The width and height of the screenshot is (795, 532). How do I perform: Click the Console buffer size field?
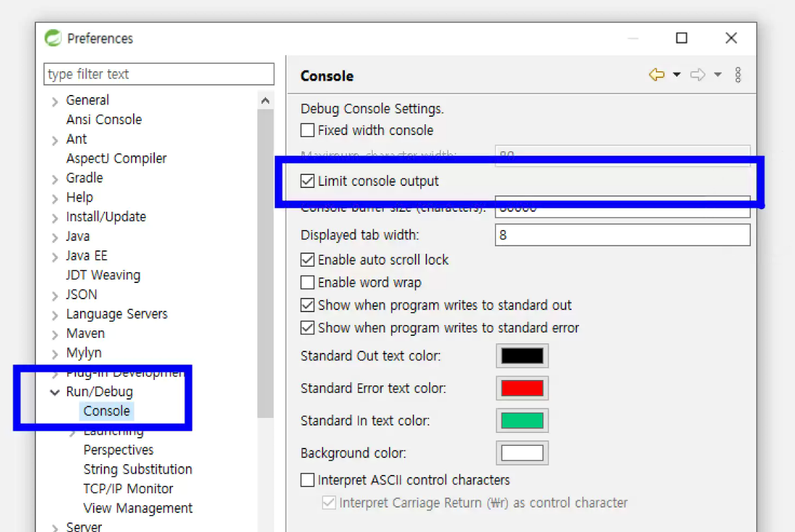[x=623, y=207]
